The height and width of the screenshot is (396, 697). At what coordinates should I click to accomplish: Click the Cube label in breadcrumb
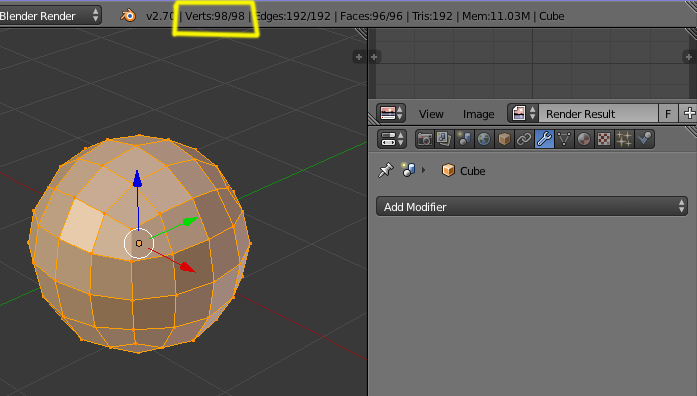click(x=472, y=171)
